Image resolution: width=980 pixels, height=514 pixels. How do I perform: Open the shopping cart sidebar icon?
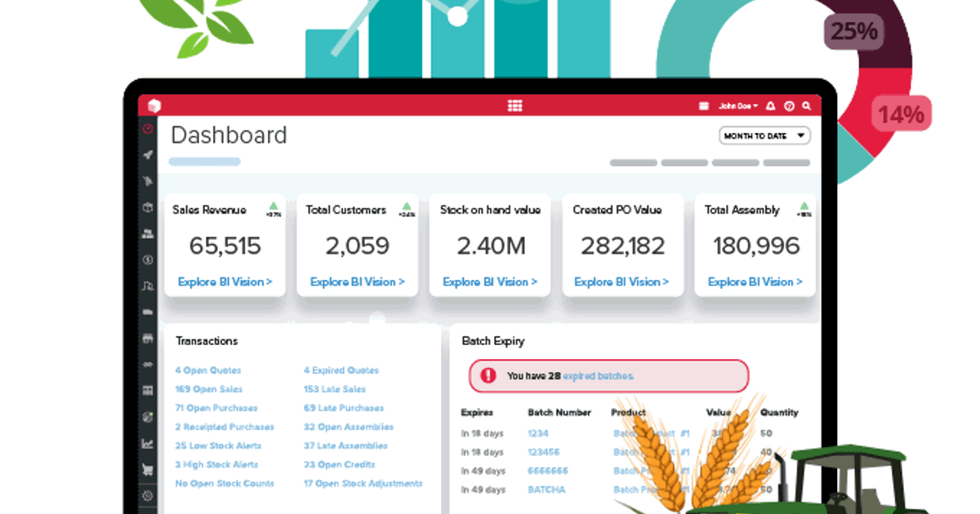point(148,470)
